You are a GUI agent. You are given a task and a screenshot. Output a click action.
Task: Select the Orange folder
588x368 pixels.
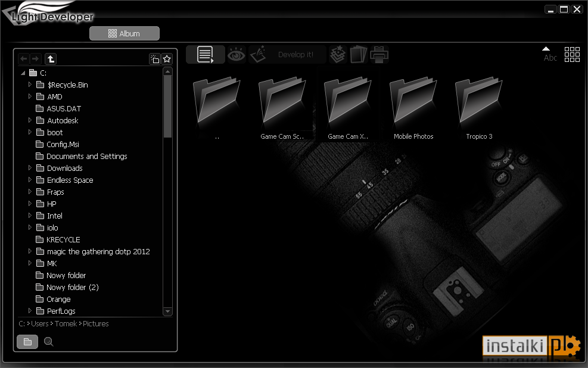(53, 299)
